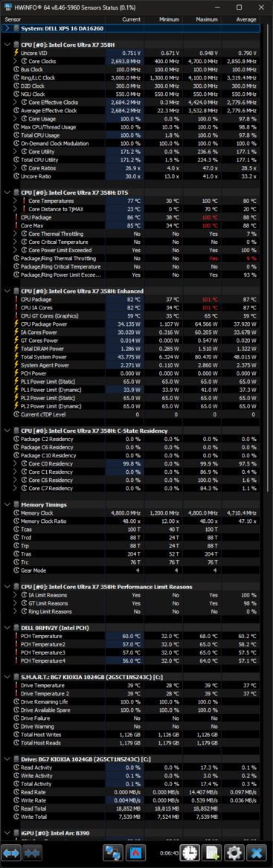Image resolution: width=273 pixels, height=868 pixels.
Task: Expand the Core Clocks row
Action: pos(15,61)
